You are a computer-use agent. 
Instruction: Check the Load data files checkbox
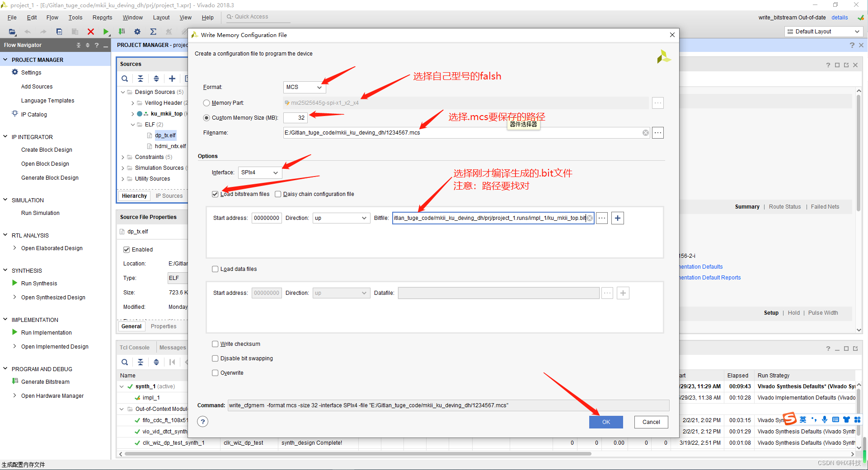[215, 269]
